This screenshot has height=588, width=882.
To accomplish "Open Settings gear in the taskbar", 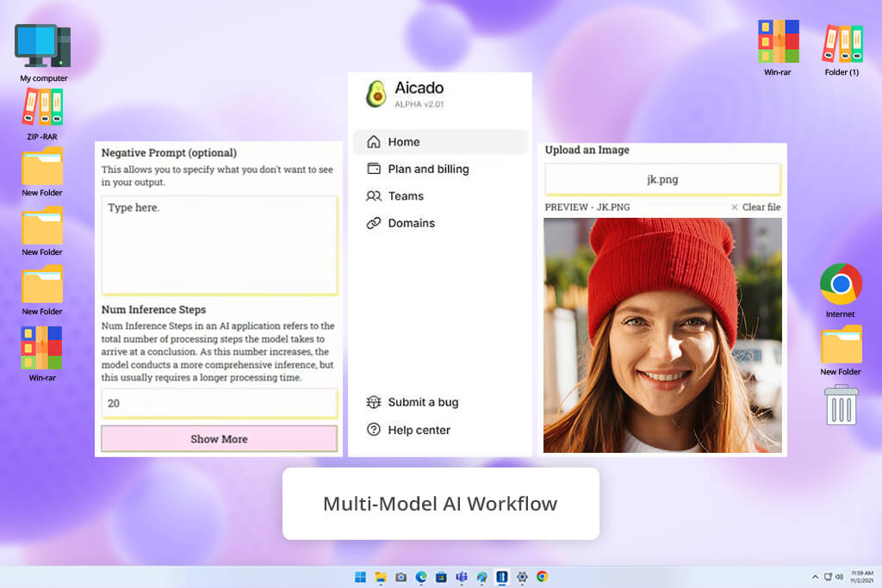I will 522,577.
